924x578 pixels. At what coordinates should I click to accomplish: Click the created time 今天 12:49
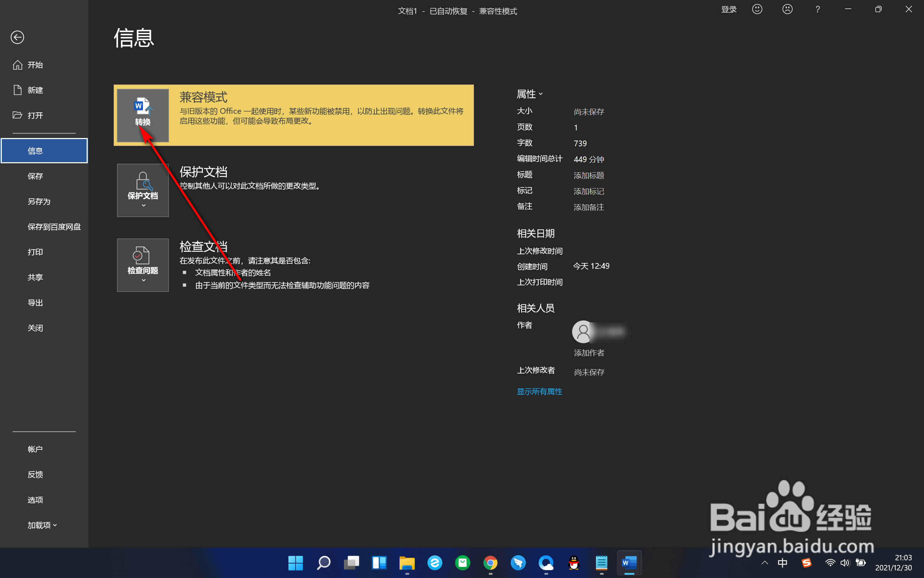591,266
